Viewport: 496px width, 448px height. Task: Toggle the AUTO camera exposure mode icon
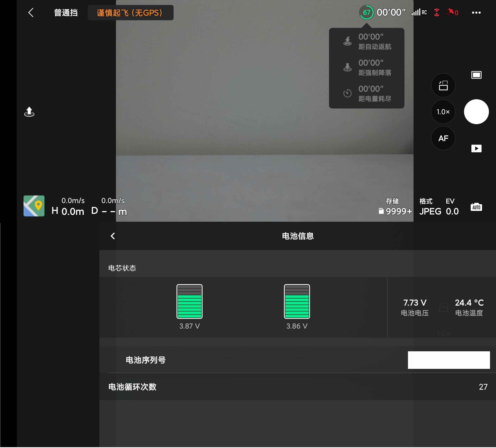(476, 207)
